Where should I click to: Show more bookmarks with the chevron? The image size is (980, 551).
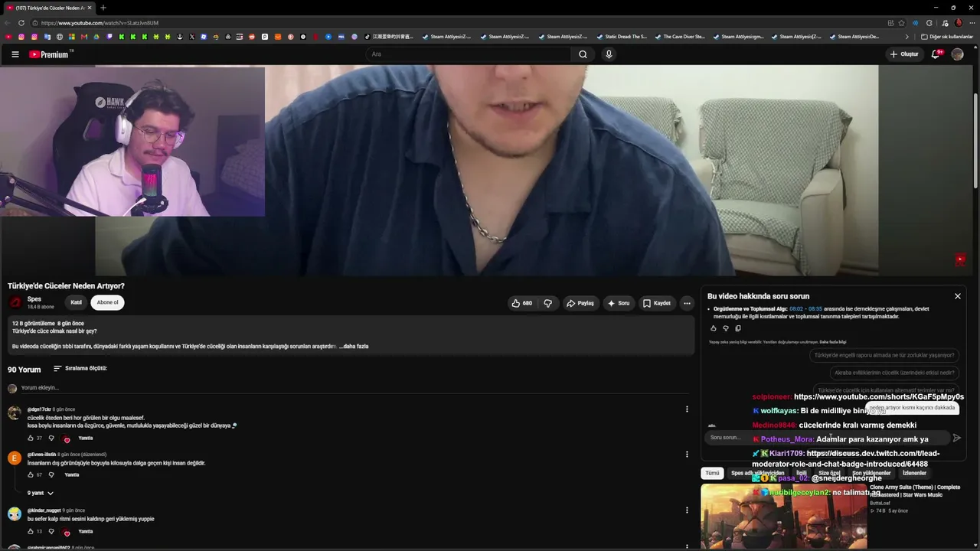907,37
